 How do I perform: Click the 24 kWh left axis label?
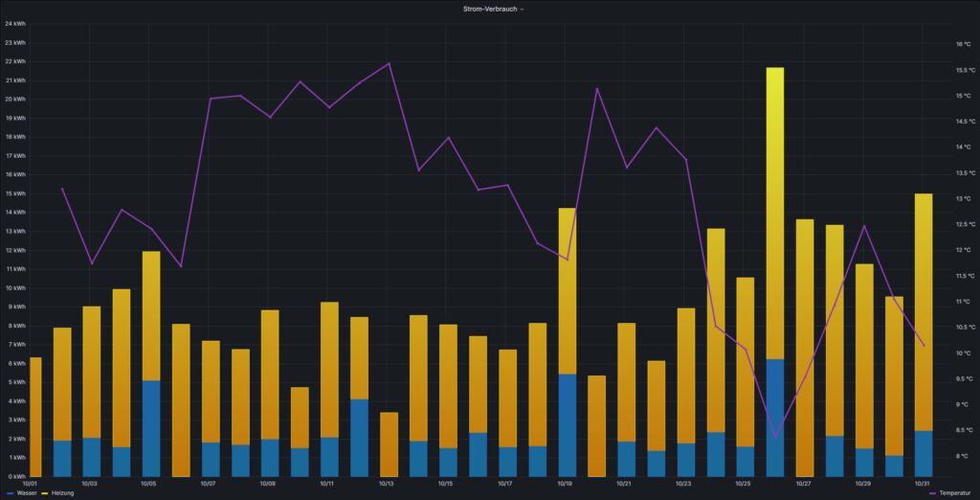click(x=14, y=24)
